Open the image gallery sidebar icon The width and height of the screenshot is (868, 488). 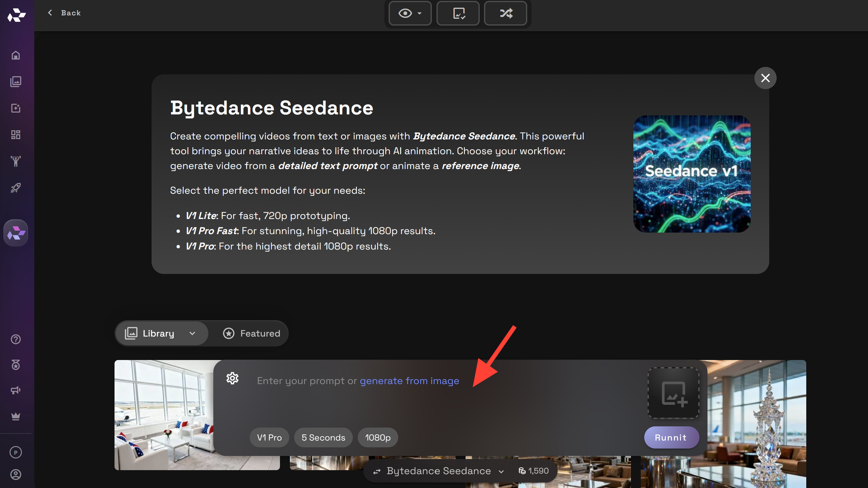(16, 82)
